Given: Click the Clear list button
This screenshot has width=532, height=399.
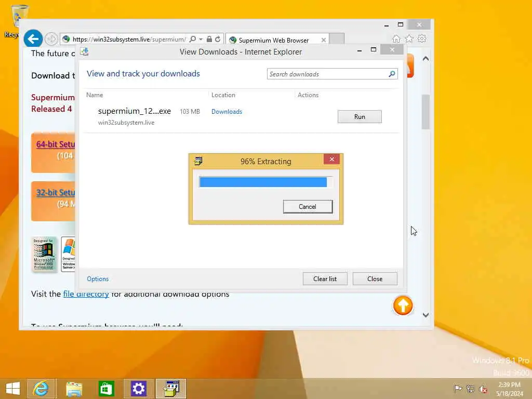Looking at the screenshot, I should point(325,279).
